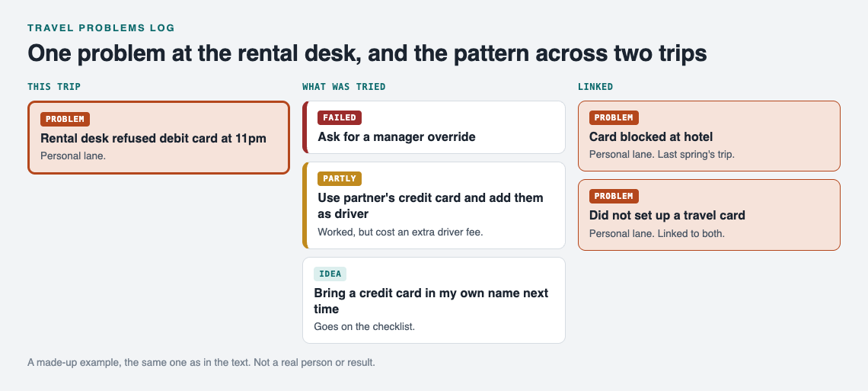Click 'Personal lane. Linked to both.' text
Viewport: 868px width, 391px height.
656,233
